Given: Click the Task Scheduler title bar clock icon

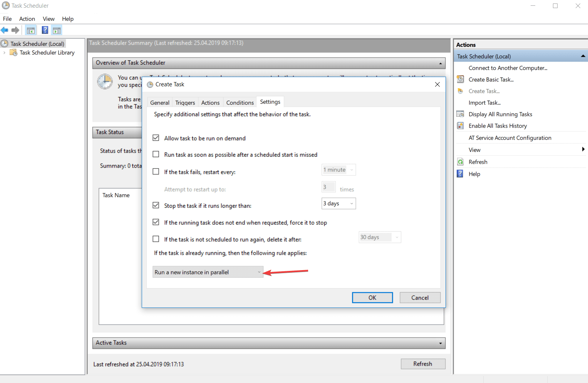Looking at the screenshot, I should pos(6,6).
